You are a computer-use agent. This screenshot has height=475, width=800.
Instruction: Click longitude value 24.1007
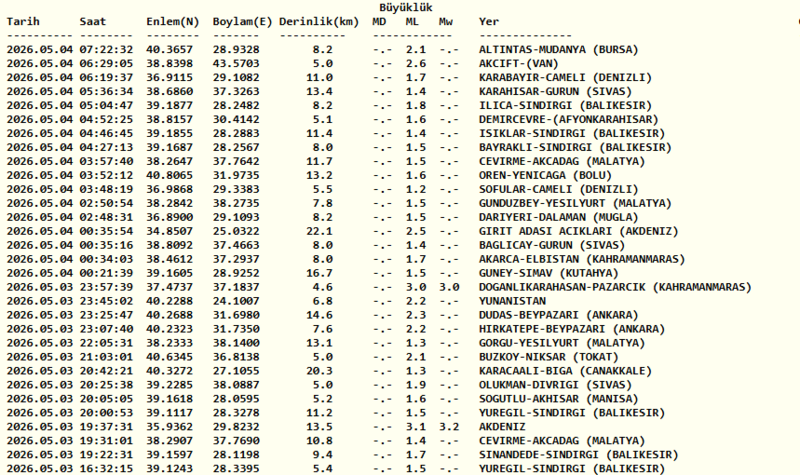tap(236, 301)
